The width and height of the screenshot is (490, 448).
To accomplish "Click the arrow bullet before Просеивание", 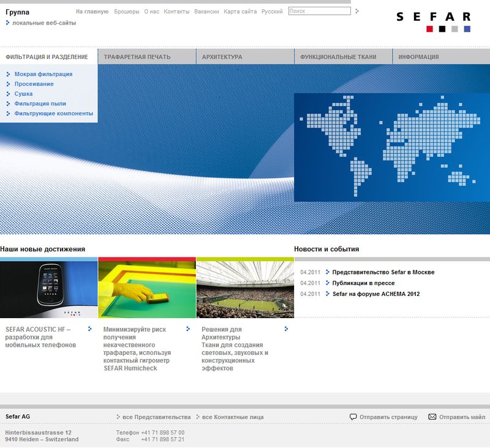I will [8, 84].
